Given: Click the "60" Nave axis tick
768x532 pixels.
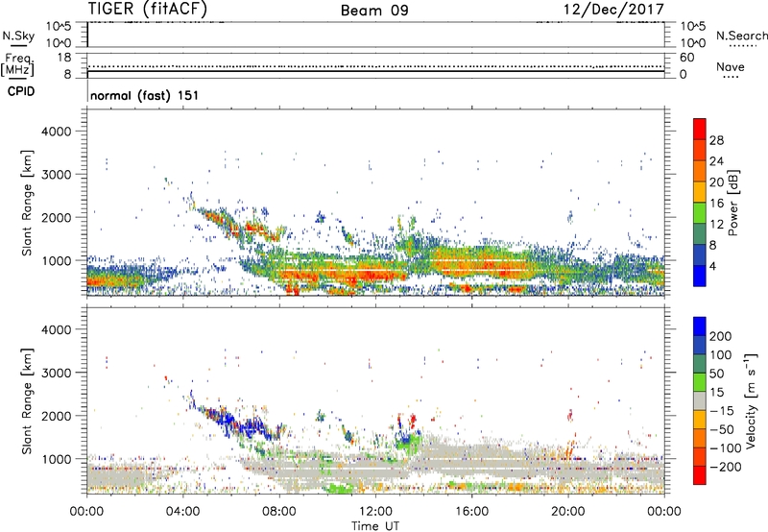Looking at the screenshot, I should (x=686, y=58).
